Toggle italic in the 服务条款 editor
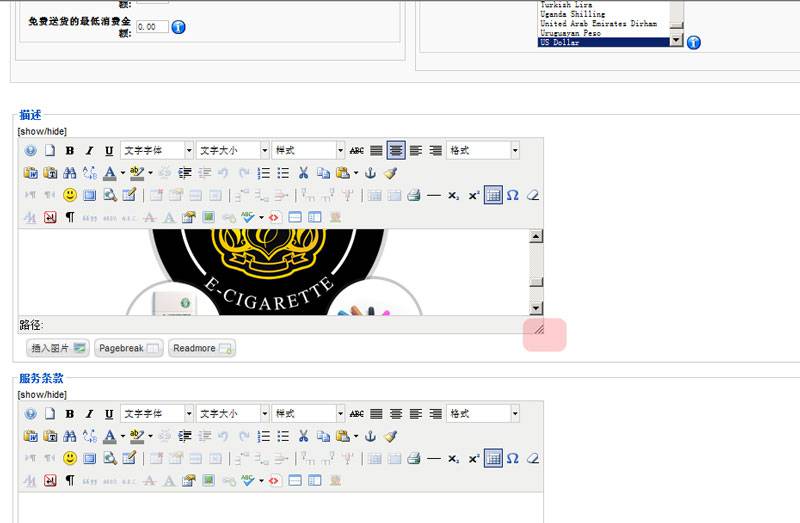This screenshot has width=800, height=523. [x=89, y=414]
